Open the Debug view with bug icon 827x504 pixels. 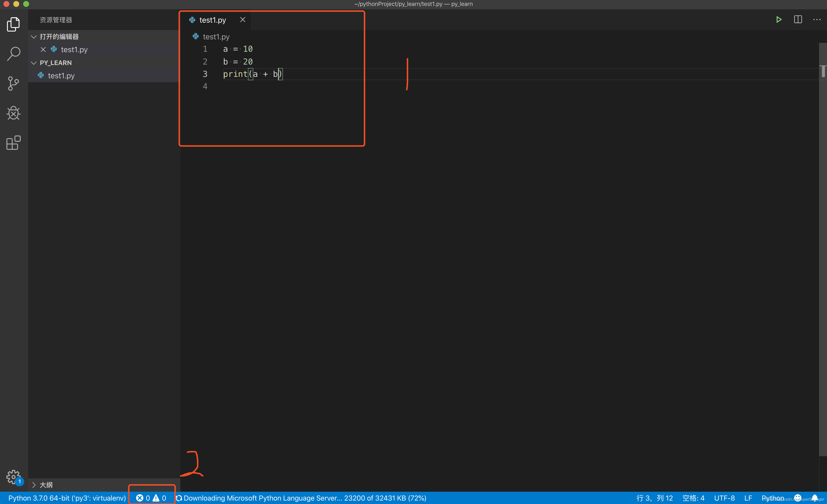point(13,113)
